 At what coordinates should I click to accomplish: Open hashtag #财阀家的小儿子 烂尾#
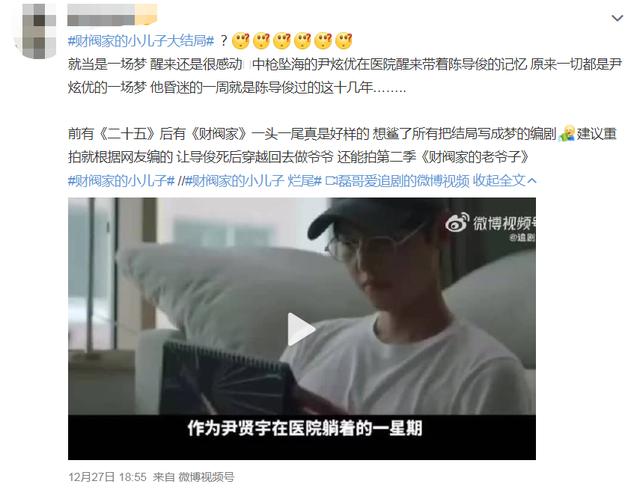tap(253, 181)
